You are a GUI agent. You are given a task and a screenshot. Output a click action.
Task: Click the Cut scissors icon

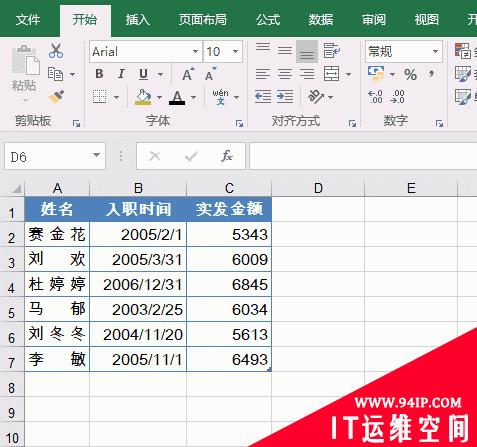tap(56, 51)
